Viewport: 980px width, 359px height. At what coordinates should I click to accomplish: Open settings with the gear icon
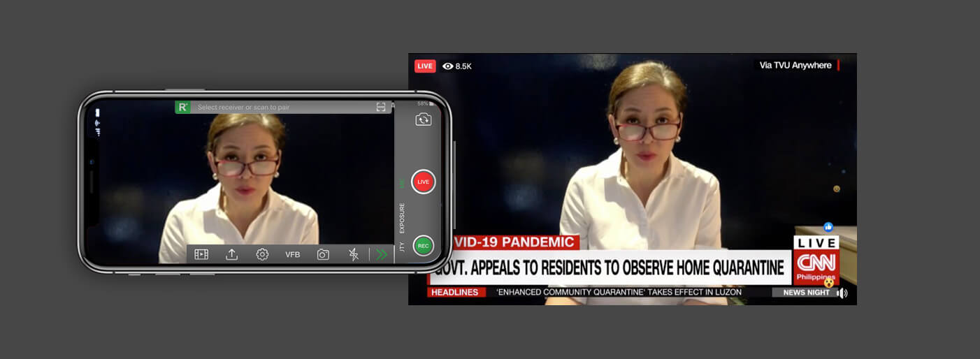[262, 254]
